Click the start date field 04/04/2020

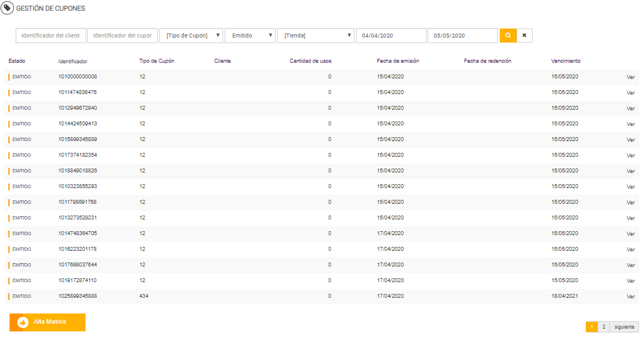[391, 35]
